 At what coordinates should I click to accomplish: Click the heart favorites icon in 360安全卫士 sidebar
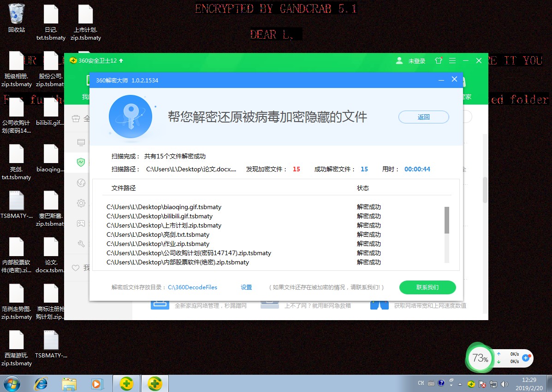pyautogui.click(x=76, y=268)
